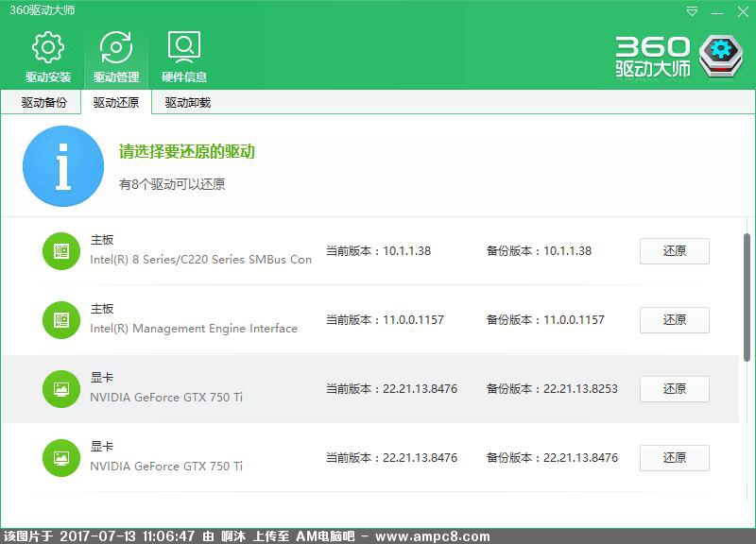This screenshot has height=544, width=756.
Task: Select the text Intel(R) Management Engine Interface
Action: tap(194, 329)
